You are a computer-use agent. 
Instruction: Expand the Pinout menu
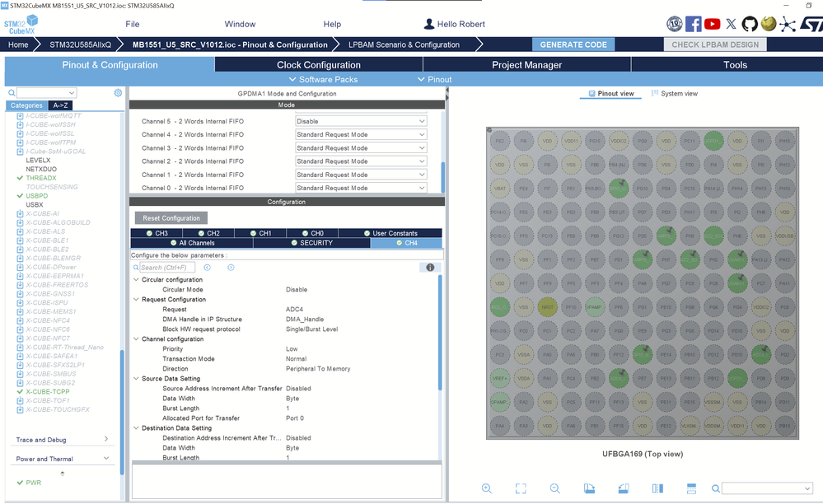pos(435,79)
